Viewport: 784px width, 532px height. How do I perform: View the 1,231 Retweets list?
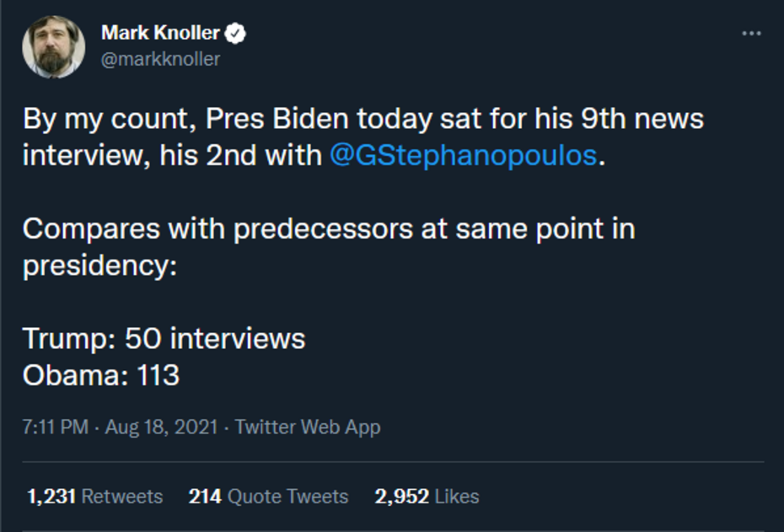[x=94, y=497]
